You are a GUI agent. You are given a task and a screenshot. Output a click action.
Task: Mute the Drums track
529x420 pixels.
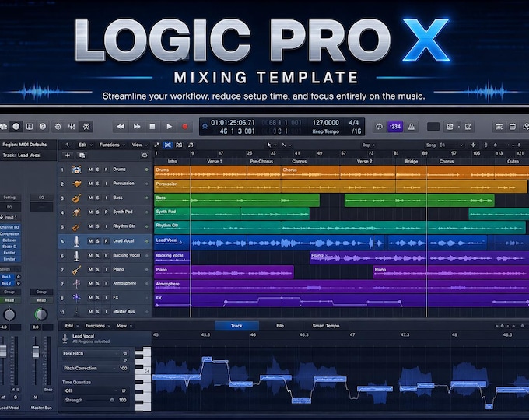point(90,170)
